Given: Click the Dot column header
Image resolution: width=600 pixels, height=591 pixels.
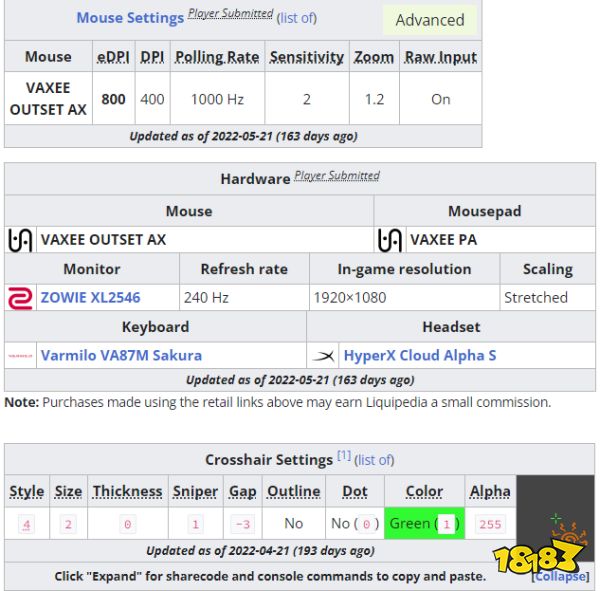Looking at the screenshot, I should coord(355,491).
